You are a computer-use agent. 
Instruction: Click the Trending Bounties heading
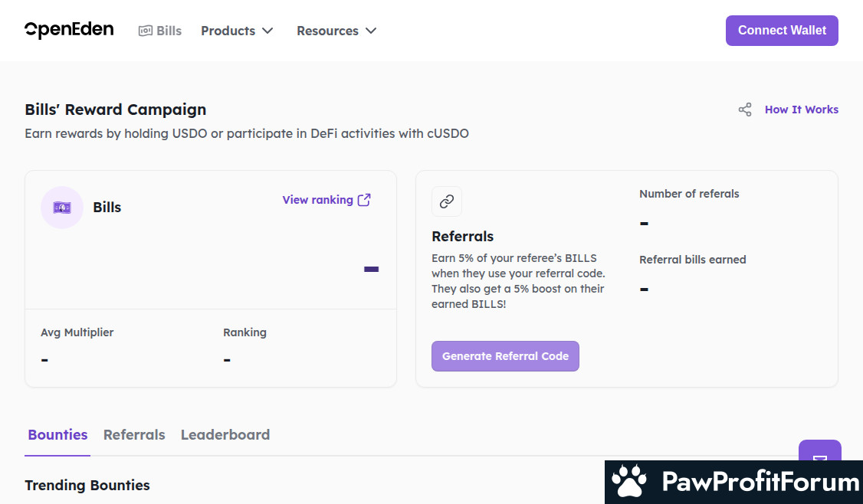(87, 485)
